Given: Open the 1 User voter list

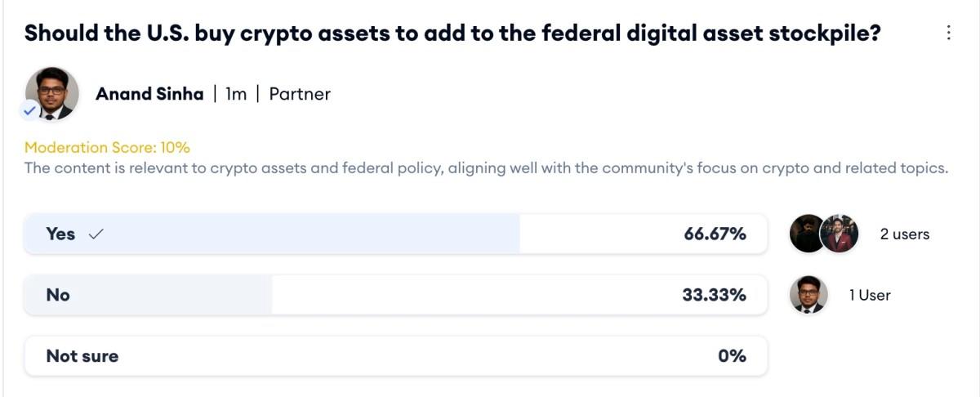Looking at the screenshot, I should pyautogui.click(x=870, y=295).
